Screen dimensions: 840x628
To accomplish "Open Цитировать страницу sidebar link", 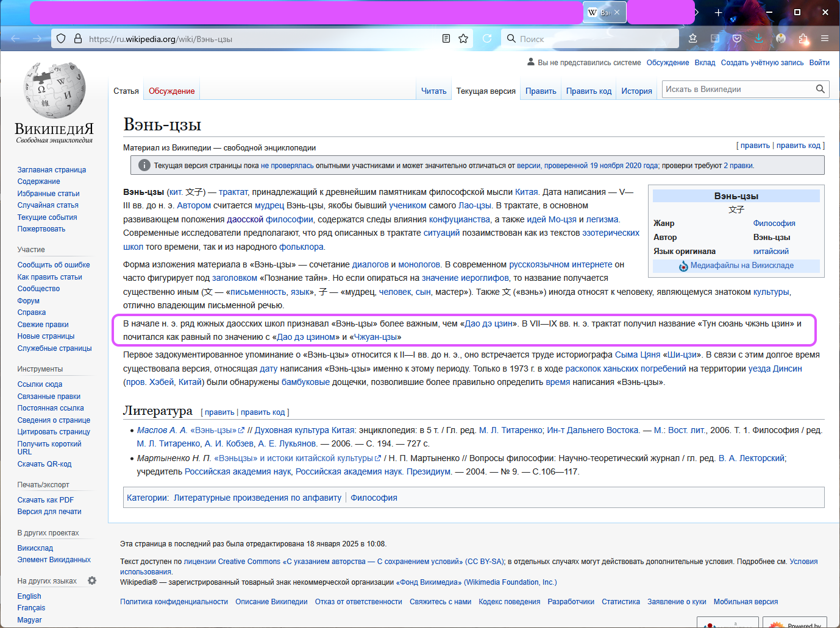I will [54, 432].
